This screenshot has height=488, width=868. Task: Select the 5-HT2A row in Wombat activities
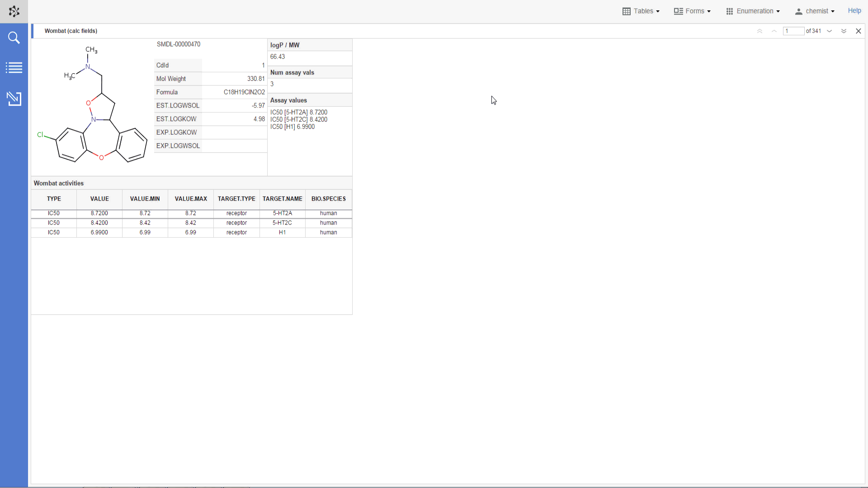click(190, 213)
